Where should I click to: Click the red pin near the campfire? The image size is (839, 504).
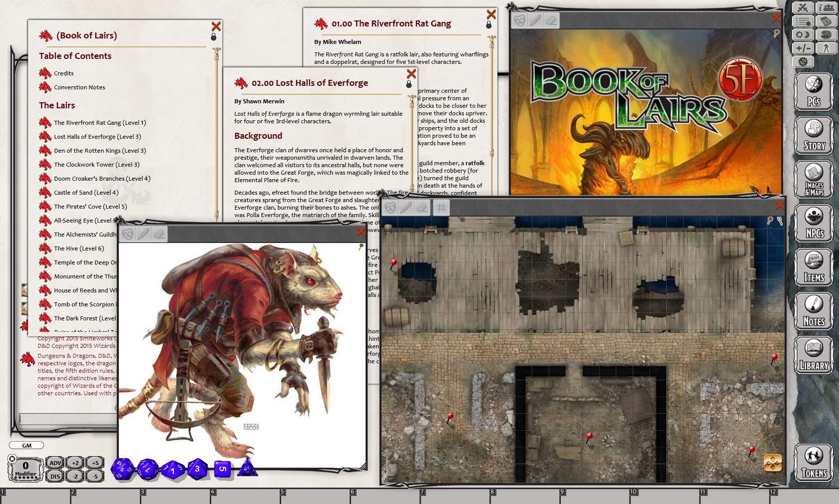[x=590, y=437]
